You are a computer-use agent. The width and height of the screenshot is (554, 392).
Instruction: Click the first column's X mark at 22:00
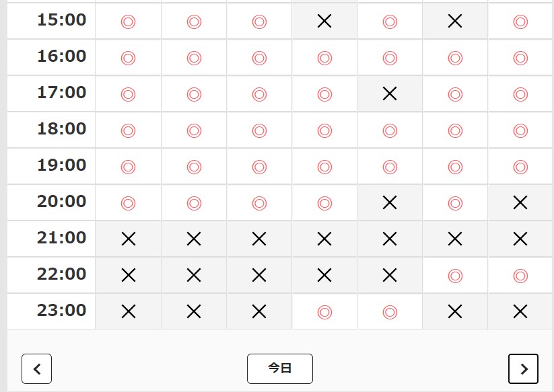point(128,275)
